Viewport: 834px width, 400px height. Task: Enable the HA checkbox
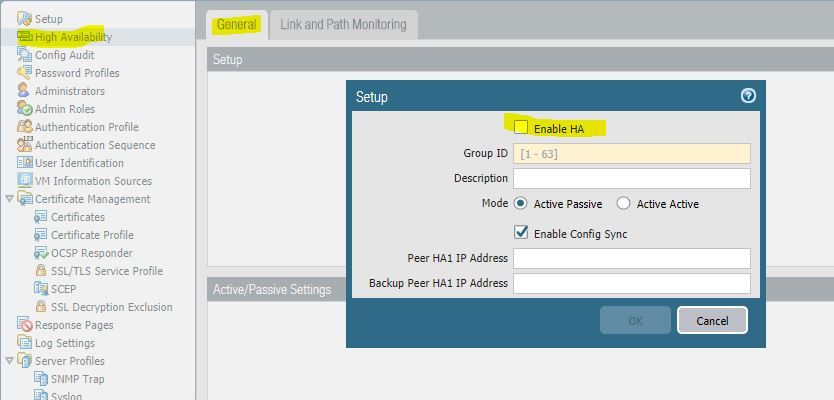pyautogui.click(x=521, y=128)
